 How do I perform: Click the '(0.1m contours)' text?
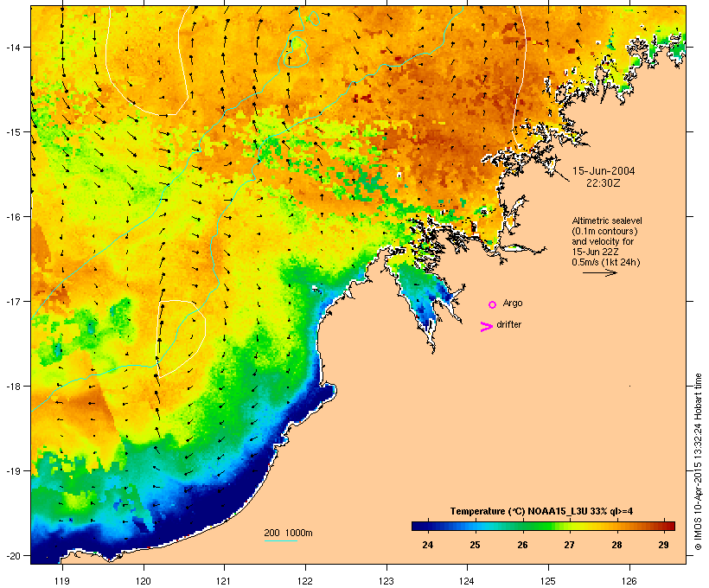coord(604,231)
